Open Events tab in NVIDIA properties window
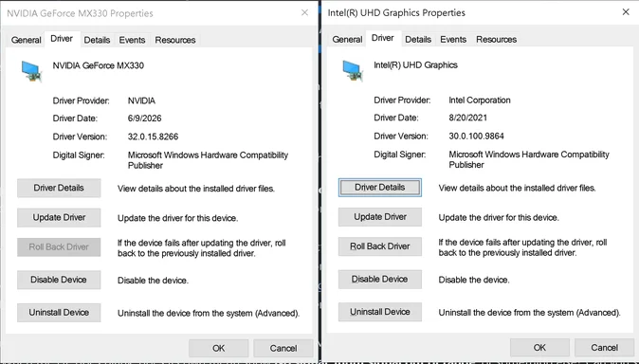The image size is (639, 364). (x=132, y=40)
